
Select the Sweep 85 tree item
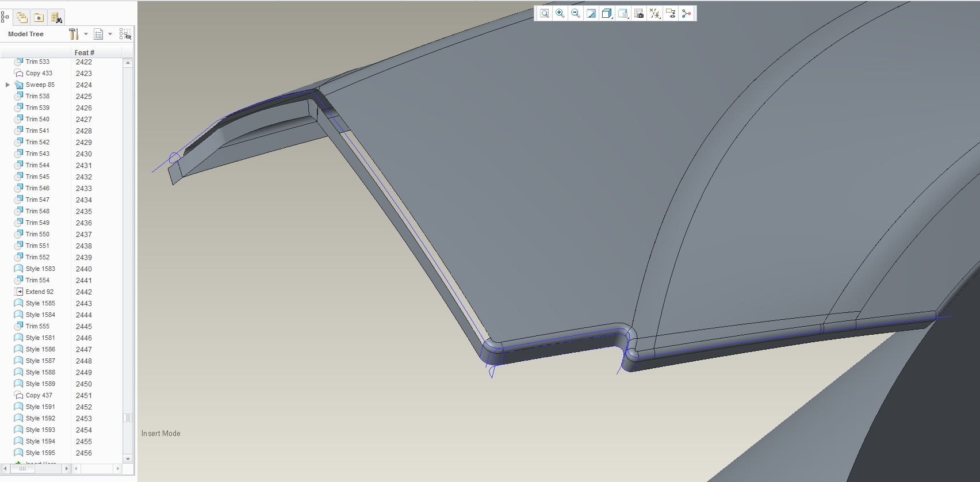(40, 85)
